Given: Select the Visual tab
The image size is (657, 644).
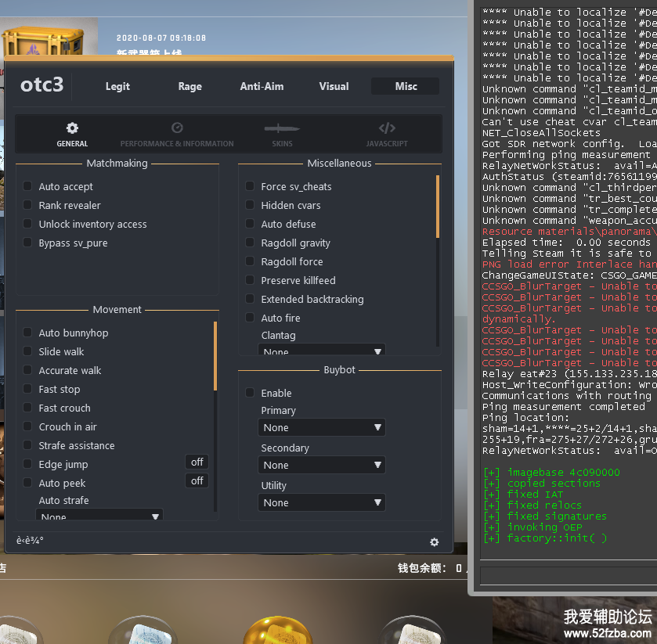Looking at the screenshot, I should click(334, 86).
